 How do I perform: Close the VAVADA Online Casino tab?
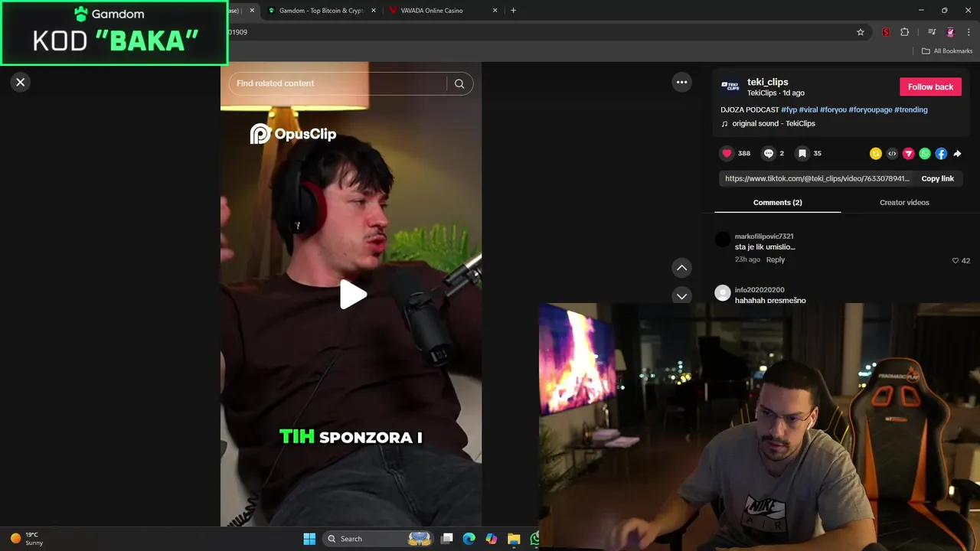click(495, 11)
